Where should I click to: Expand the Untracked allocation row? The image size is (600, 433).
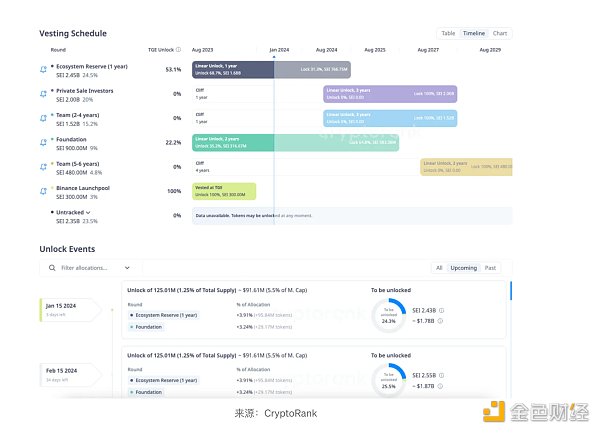coord(88,213)
